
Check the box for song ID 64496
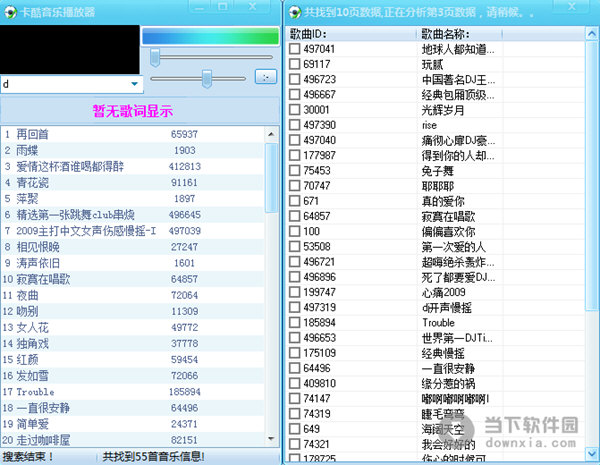(295, 368)
